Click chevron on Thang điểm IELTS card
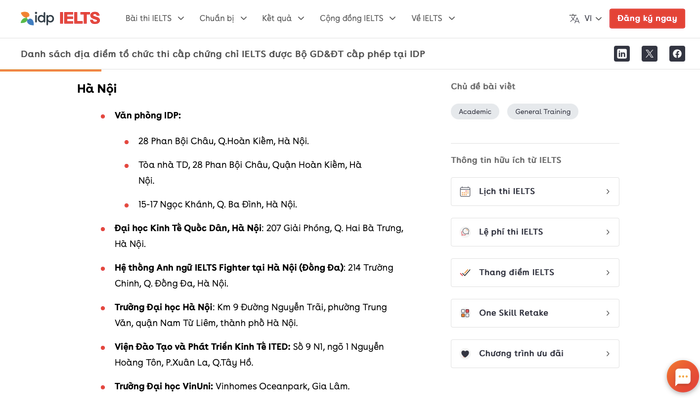The height and width of the screenshot is (398, 700). point(608,273)
